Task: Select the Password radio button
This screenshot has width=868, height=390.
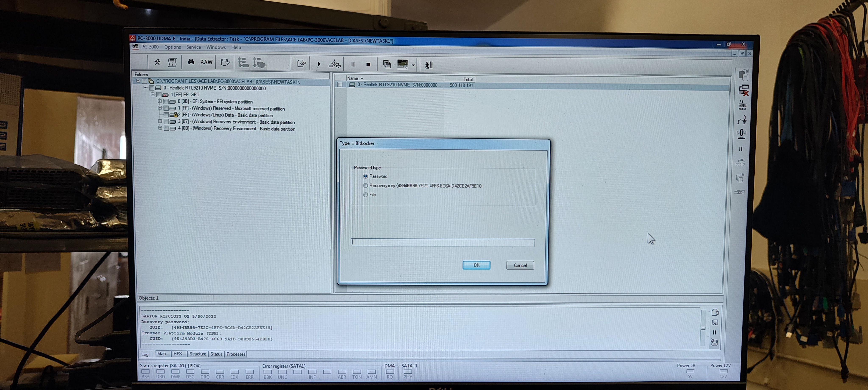Action: click(x=366, y=176)
